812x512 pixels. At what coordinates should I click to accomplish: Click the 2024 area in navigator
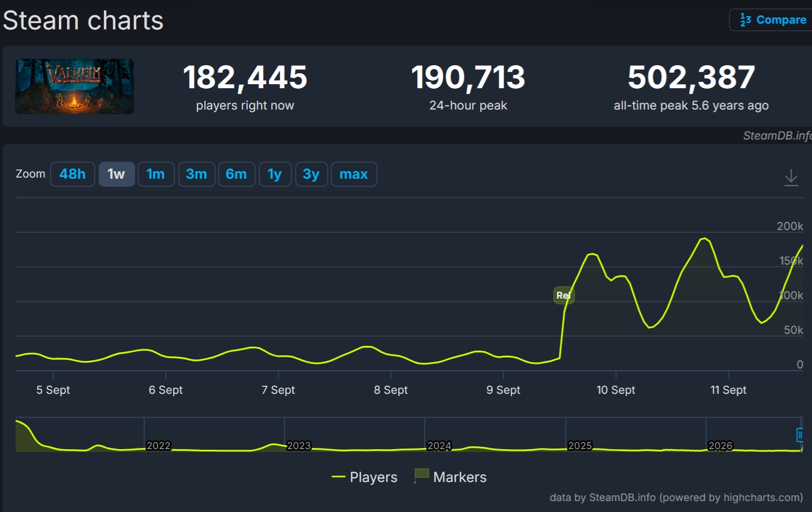click(x=439, y=446)
